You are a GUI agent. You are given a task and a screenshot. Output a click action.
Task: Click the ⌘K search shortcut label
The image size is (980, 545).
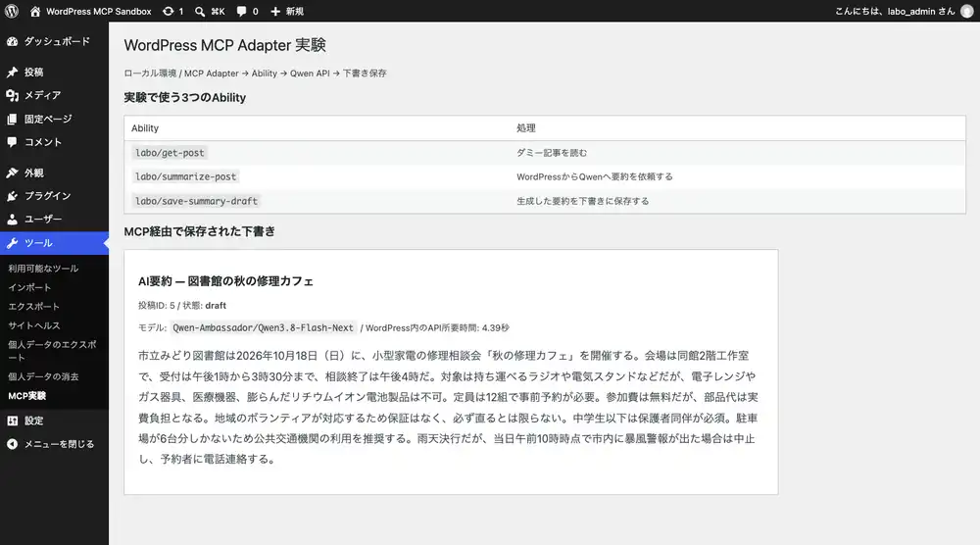(218, 11)
